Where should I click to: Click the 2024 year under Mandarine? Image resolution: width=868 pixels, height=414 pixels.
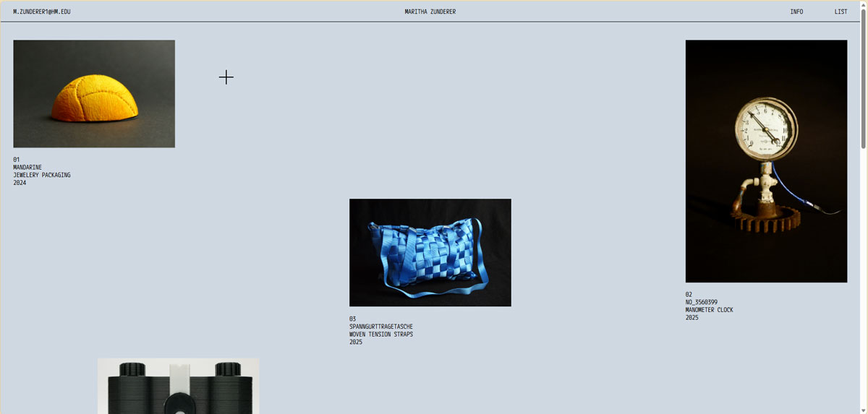coord(20,183)
